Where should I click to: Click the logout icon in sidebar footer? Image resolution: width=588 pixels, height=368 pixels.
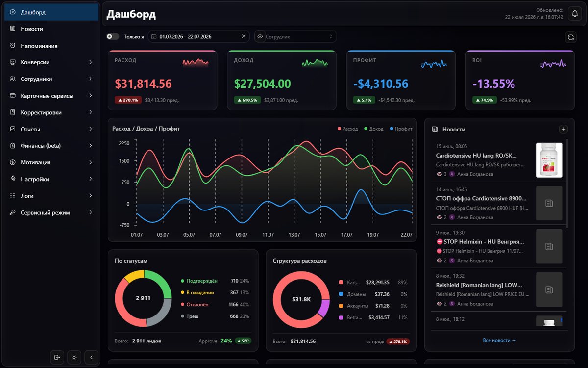[x=57, y=357]
